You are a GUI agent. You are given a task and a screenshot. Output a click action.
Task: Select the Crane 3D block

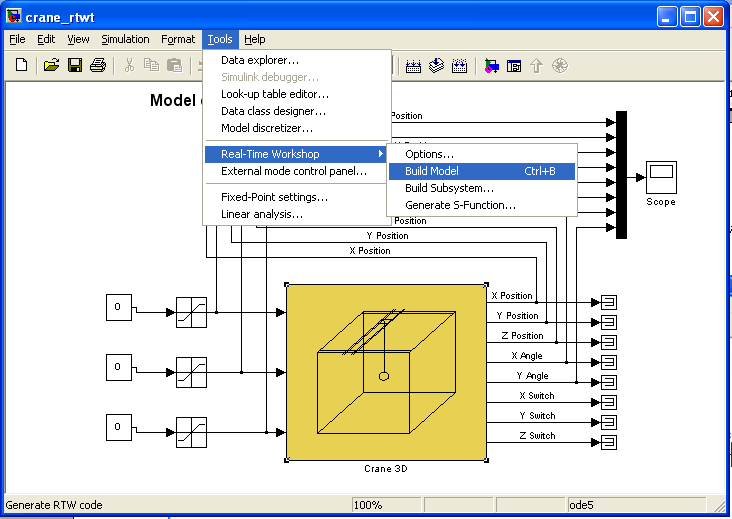tap(386, 372)
